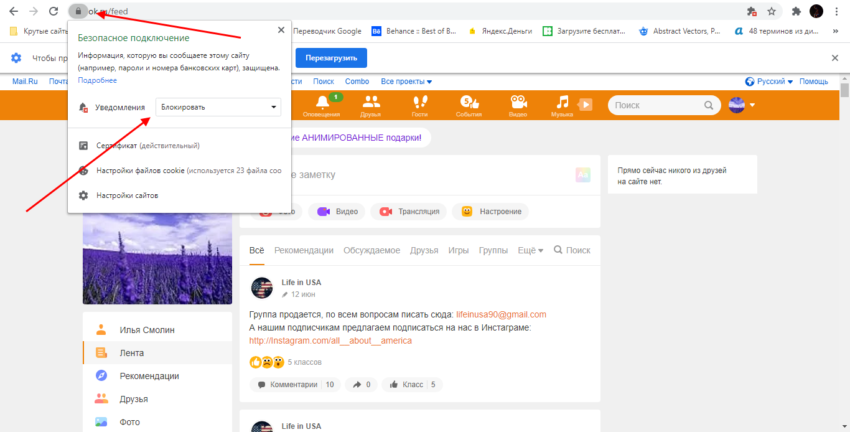This screenshot has height=432, width=850.
Task: Open Гости footprints icon
Action: point(420,105)
